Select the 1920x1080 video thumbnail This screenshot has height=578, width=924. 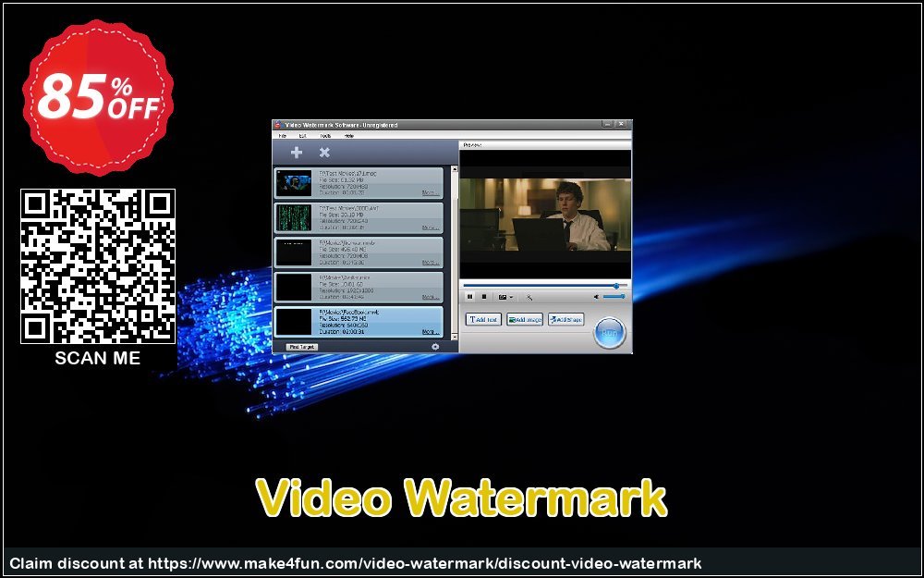coord(294,288)
